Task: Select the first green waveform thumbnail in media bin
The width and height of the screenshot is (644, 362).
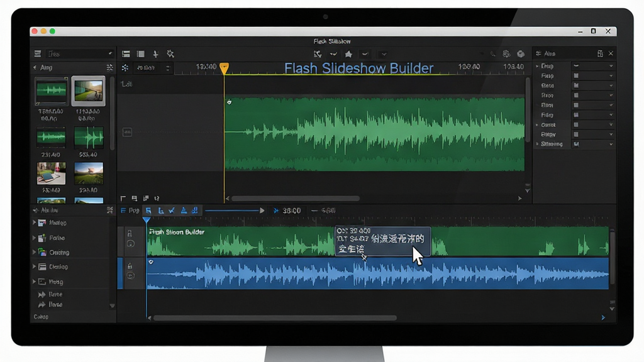Action: click(51, 90)
